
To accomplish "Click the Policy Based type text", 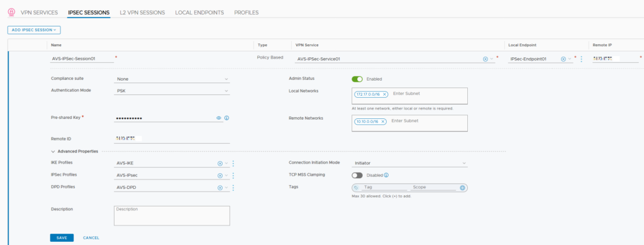I will [270, 57].
